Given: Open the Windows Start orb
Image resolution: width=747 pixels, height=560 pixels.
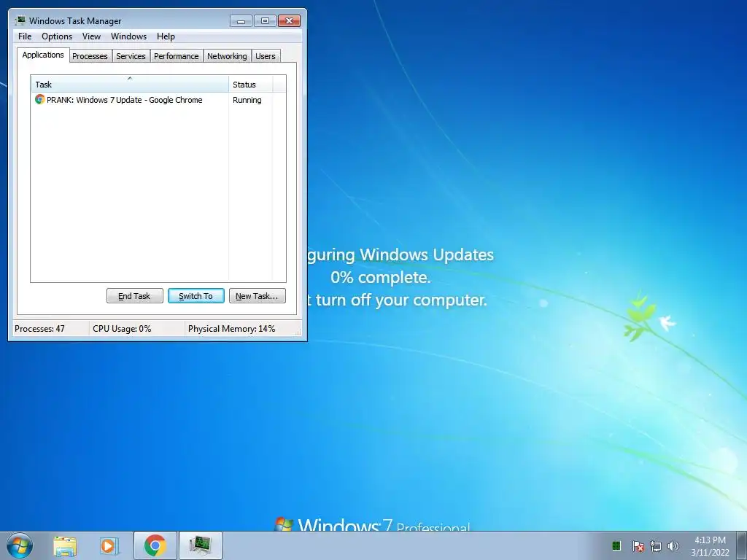Looking at the screenshot, I should pyautogui.click(x=20, y=545).
